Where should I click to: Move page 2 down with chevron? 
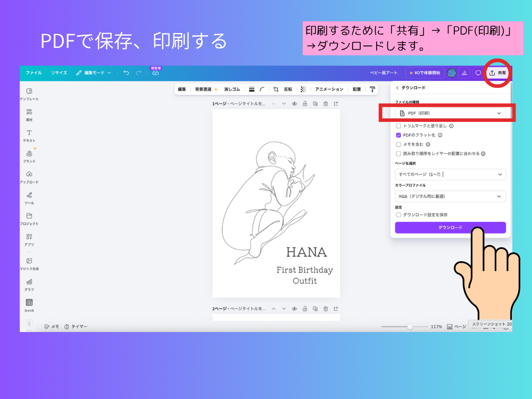point(284,309)
